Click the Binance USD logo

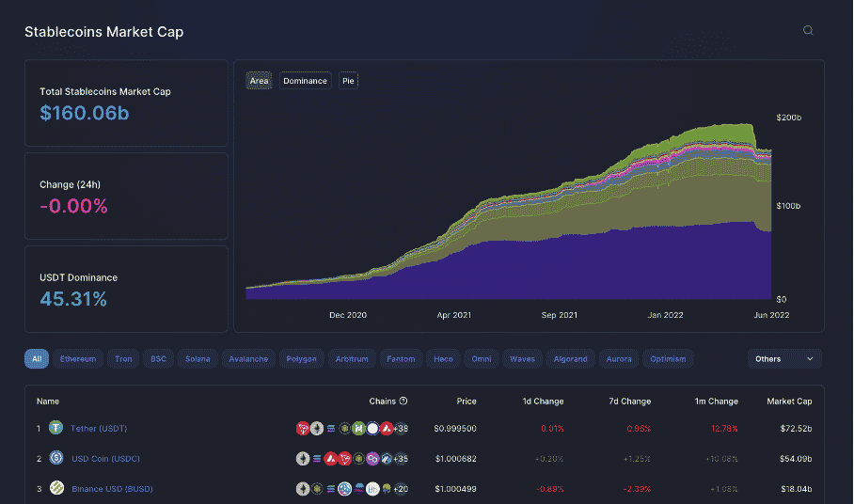pos(56,488)
